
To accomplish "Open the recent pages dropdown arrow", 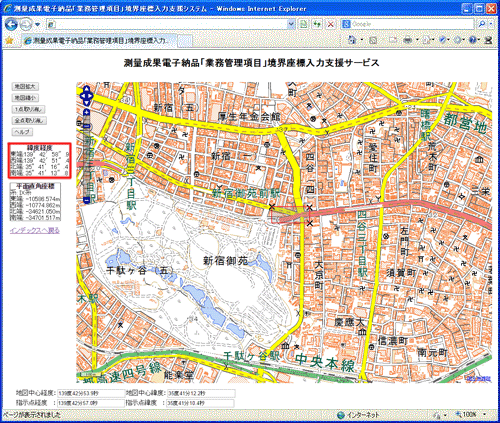I will (37, 24).
